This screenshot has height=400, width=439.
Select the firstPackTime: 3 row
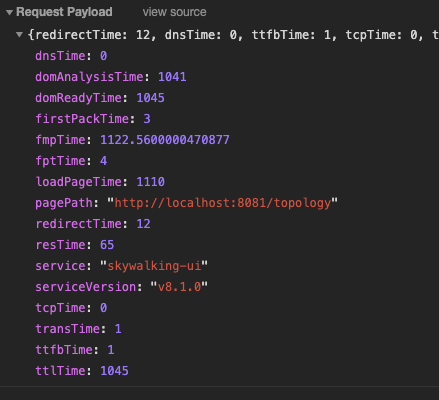93,119
